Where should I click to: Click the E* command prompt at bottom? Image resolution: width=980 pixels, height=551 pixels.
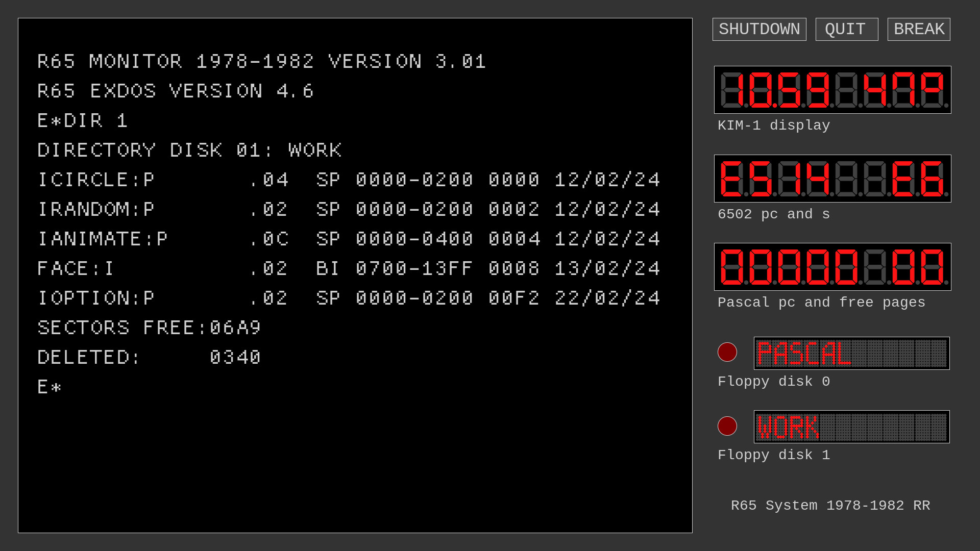click(50, 387)
